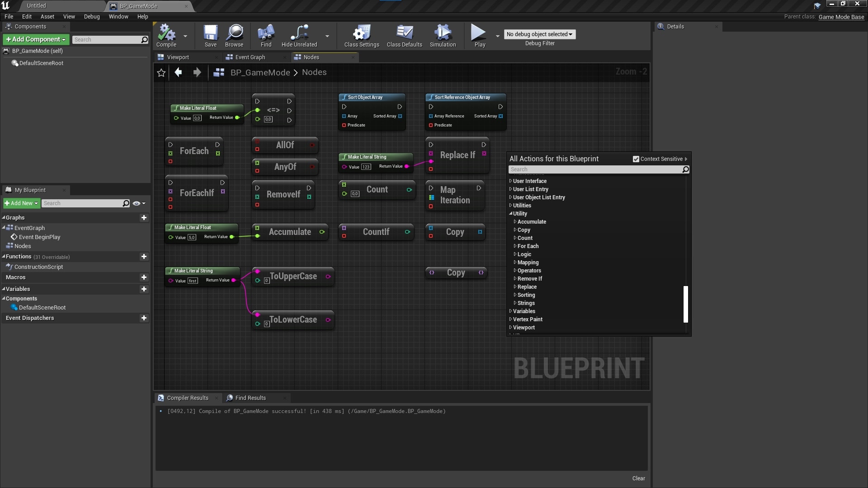Screen dimensions: 868x488
Task: Toggle Context Sensitive checkbox
Action: point(636,159)
